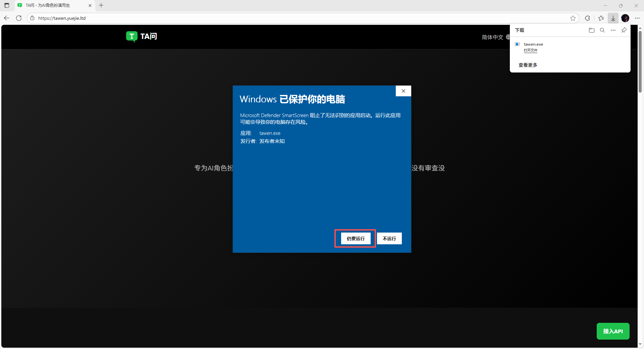Close the SmartScreen dialog
Screen dimensions: 644x349
coord(404,91)
